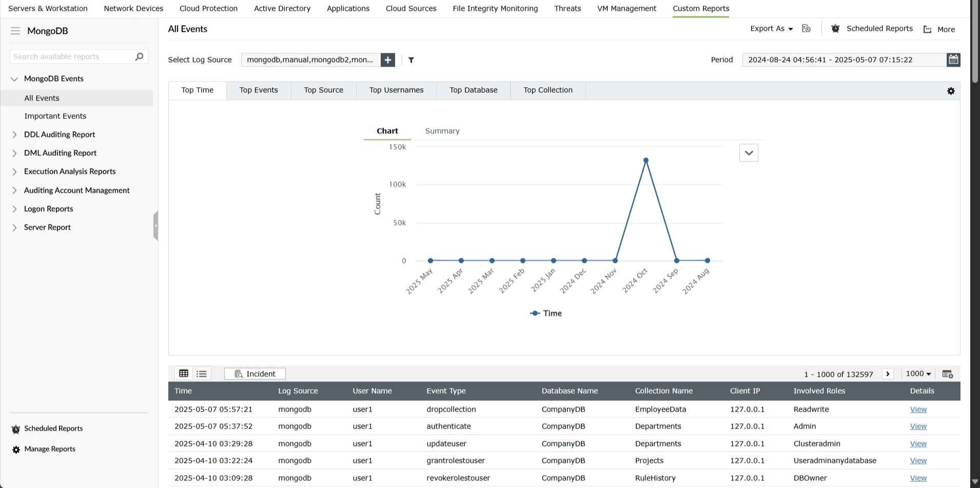Switch to the Top Usernames tab

click(396, 90)
